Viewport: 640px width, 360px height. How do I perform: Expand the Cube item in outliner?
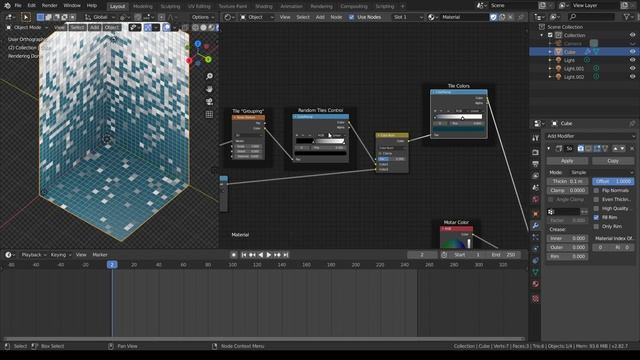550,52
